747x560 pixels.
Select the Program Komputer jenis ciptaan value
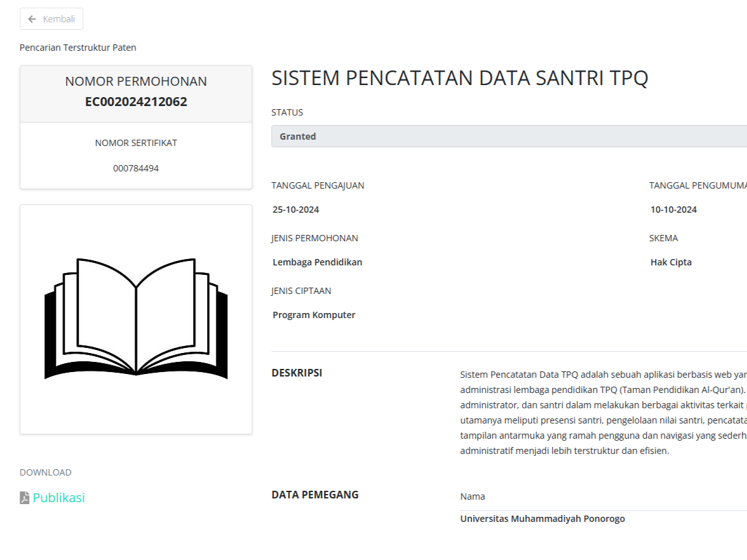tap(313, 314)
